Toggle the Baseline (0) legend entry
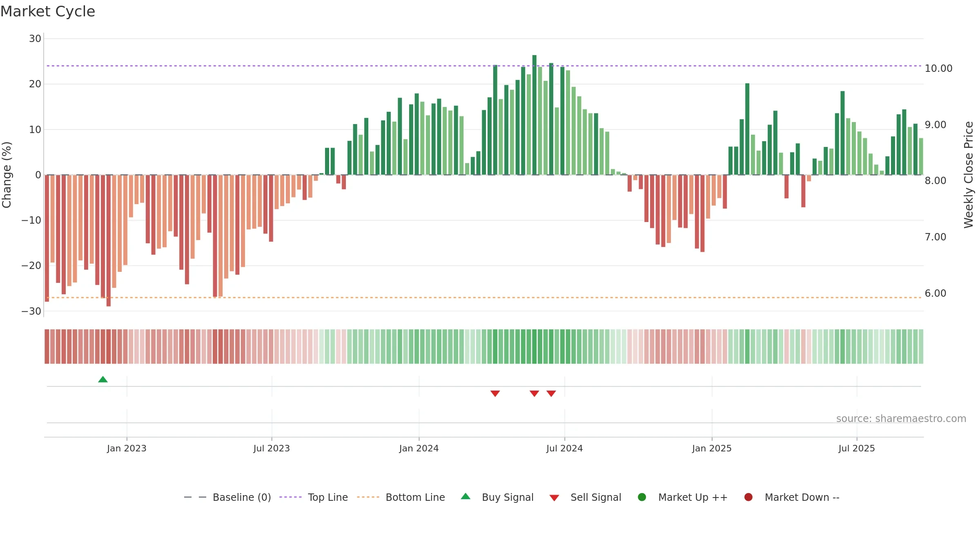The image size is (980, 551). pos(227,497)
